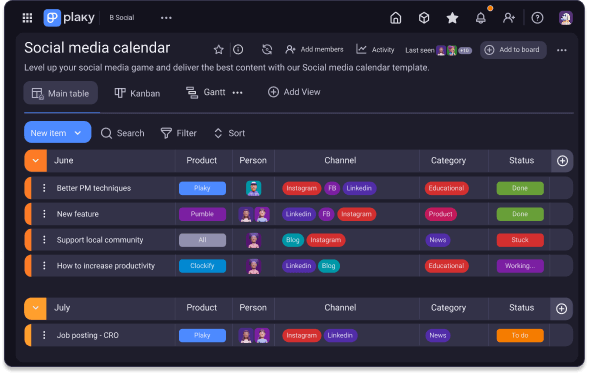Collapse the June group
This screenshot has height=374, width=589.
click(36, 161)
